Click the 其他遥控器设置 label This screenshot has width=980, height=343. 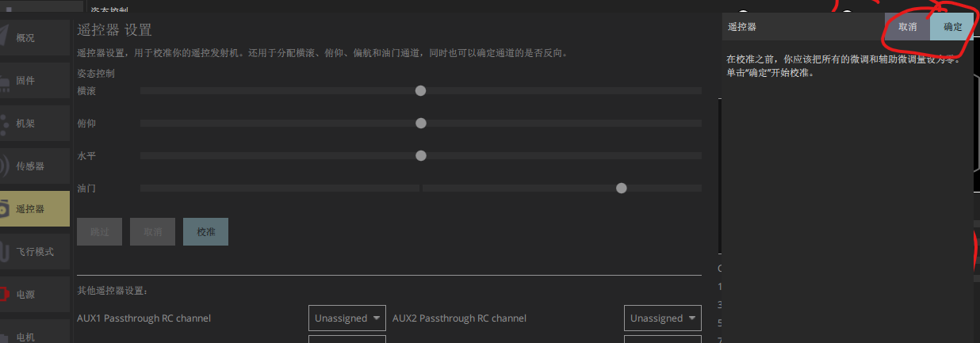coord(113,292)
